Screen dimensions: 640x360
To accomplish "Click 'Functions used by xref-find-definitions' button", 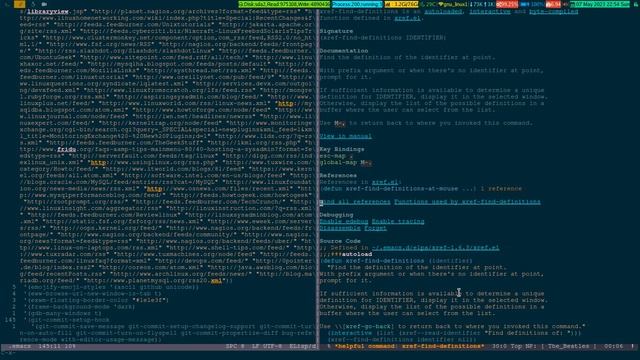I will click(467, 202).
